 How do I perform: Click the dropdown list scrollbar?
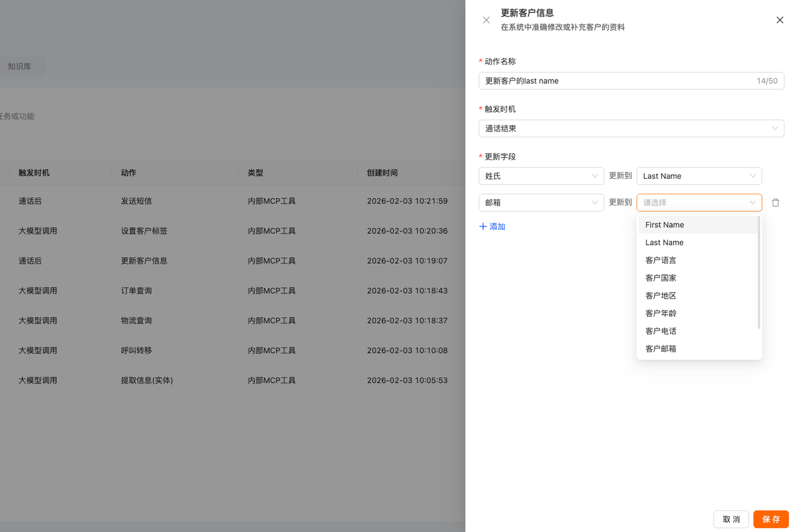point(759,272)
